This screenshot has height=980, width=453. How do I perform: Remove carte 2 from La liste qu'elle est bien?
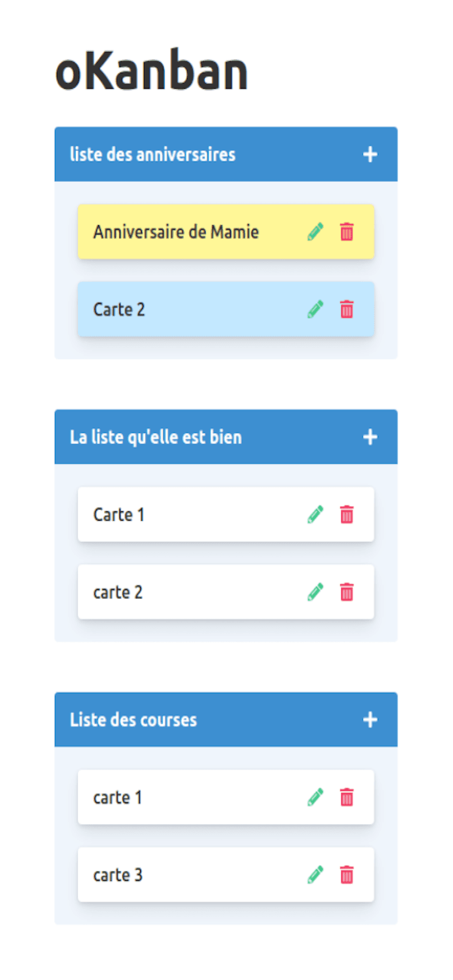[x=347, y=592]
